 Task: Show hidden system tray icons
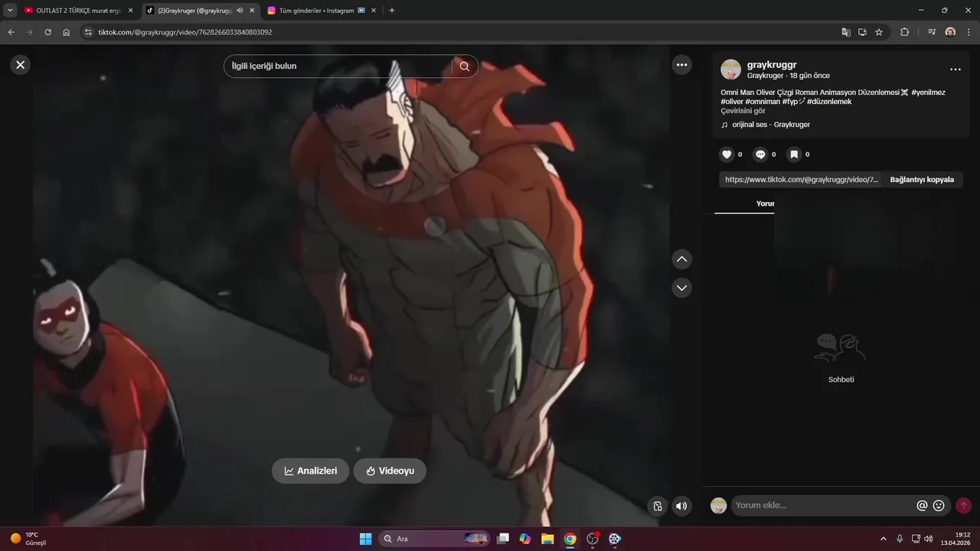click(884, 539)
